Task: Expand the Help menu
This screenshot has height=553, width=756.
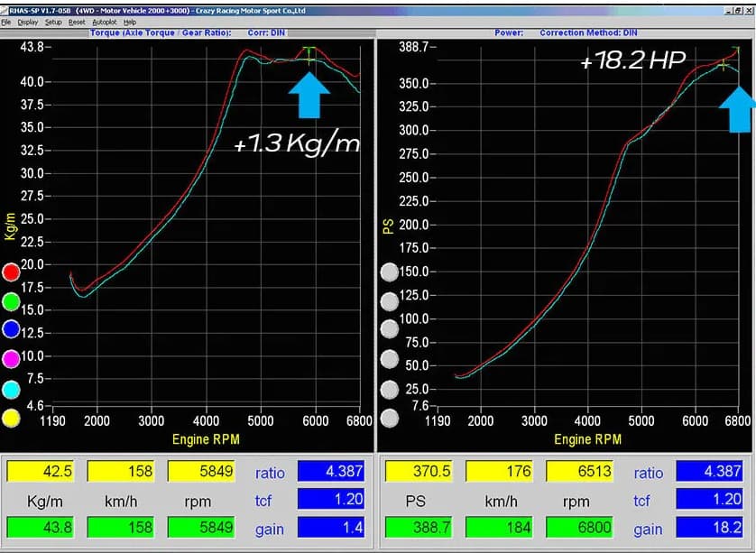Action: pyautogui.click(x=130, y=22)
